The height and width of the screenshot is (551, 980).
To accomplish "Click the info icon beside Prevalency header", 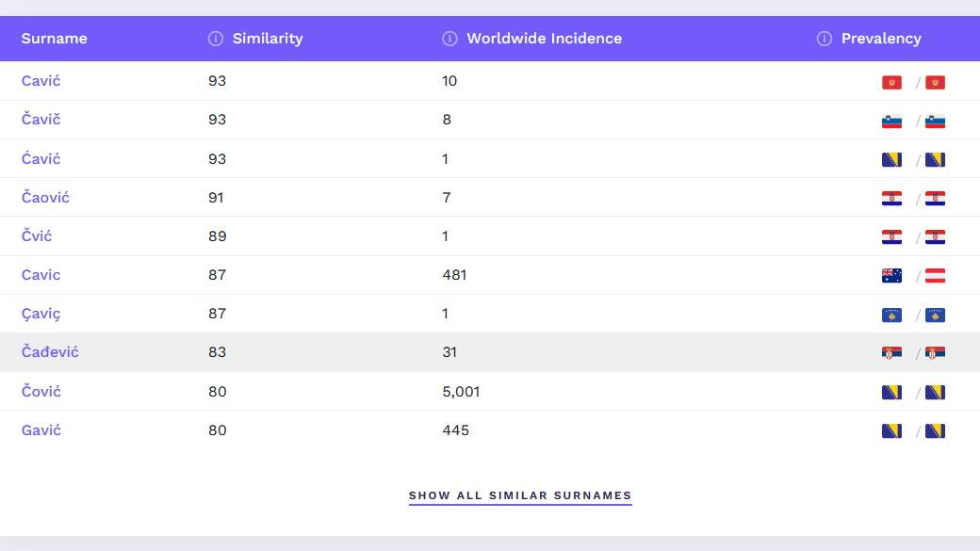I will coord(825,39).
